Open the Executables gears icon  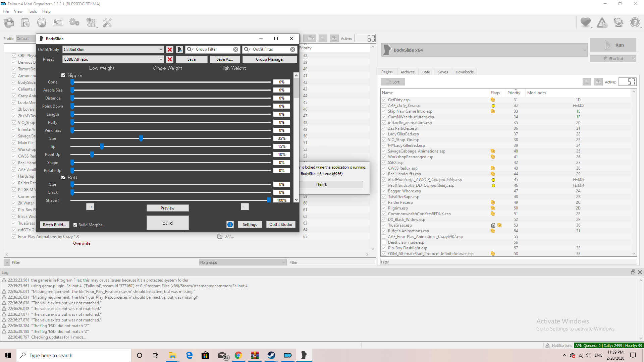74,23
